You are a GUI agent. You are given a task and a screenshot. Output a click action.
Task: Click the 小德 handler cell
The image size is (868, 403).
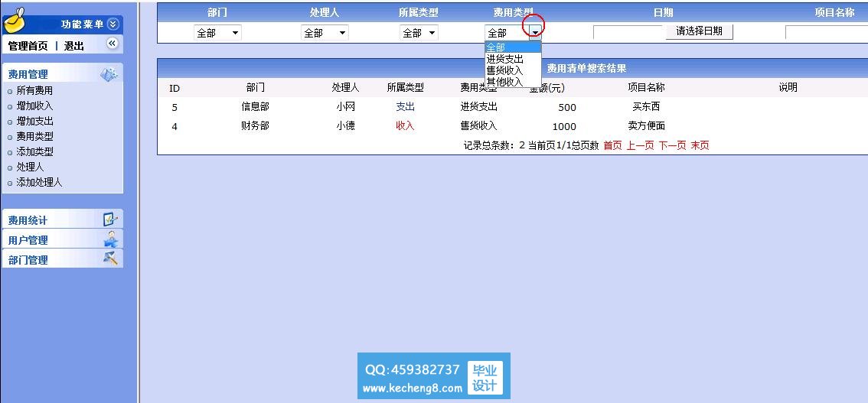coord(345,125)
